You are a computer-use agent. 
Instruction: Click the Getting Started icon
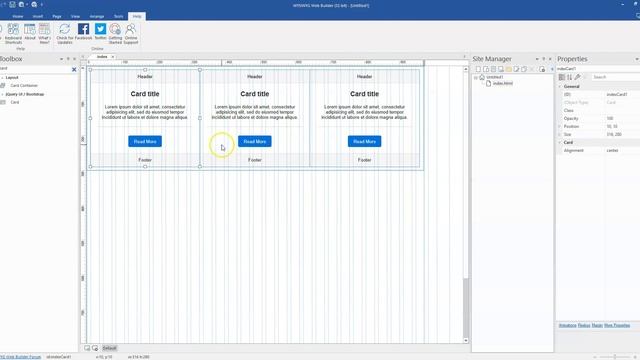pyautogui.click(x=116, y=33)
